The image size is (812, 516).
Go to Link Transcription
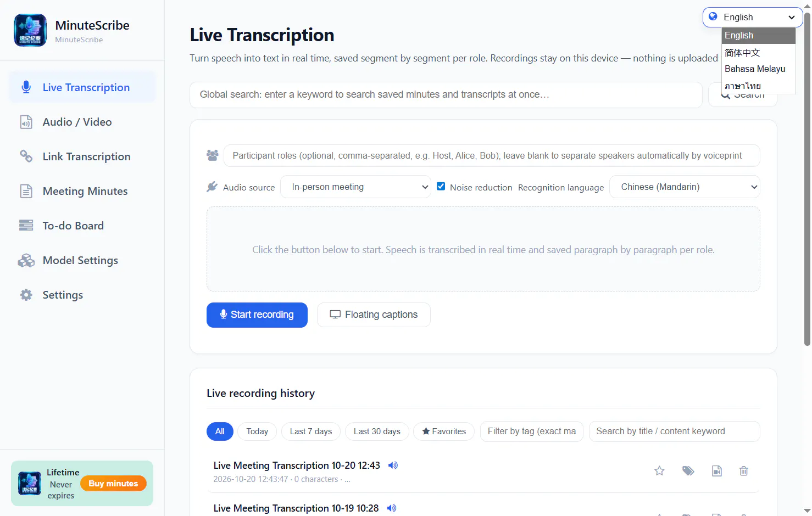(x=82, y=156)
